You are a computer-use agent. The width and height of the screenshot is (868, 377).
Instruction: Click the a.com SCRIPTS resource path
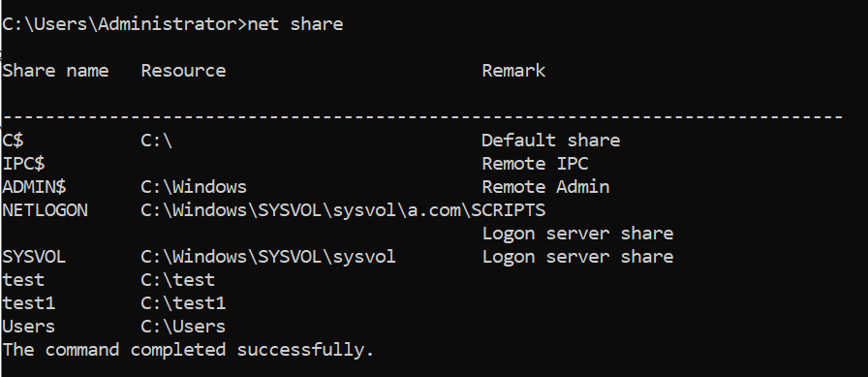(343, 210)
